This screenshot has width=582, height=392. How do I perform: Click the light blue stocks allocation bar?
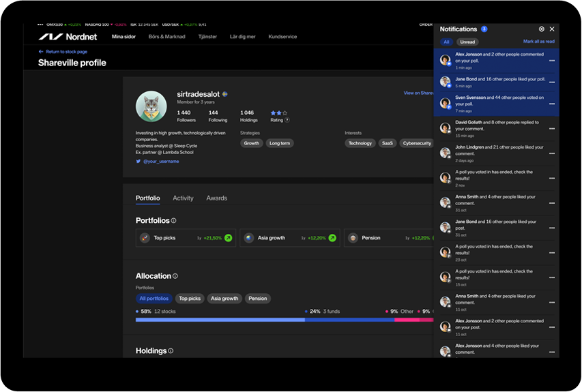coord(220,320)
